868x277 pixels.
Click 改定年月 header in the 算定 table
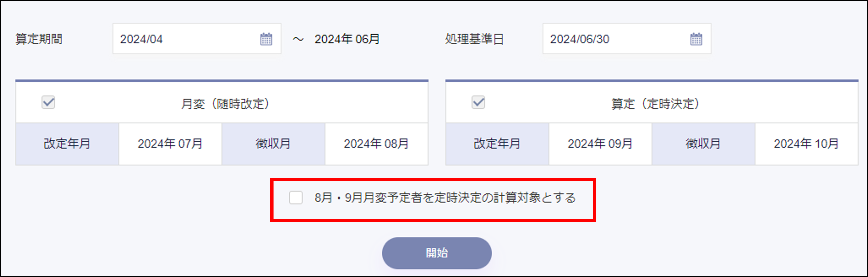coord(497,144)
